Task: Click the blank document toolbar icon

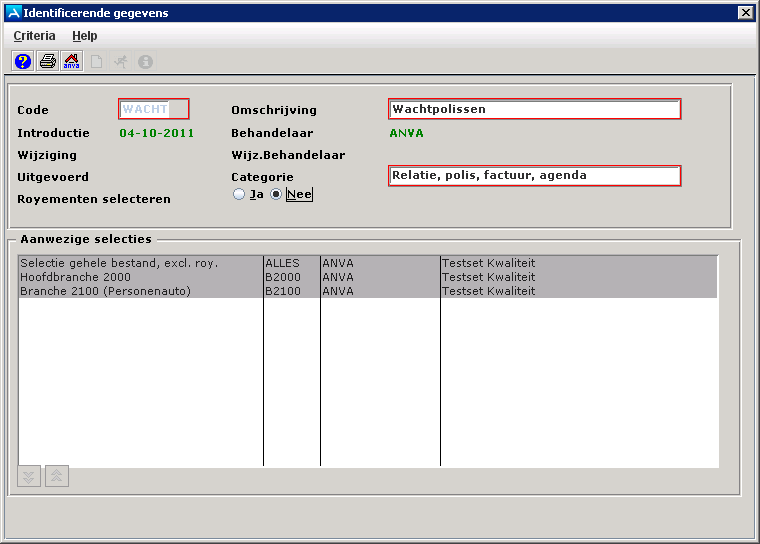Action: pyautogui.click(x=97, y=61)
